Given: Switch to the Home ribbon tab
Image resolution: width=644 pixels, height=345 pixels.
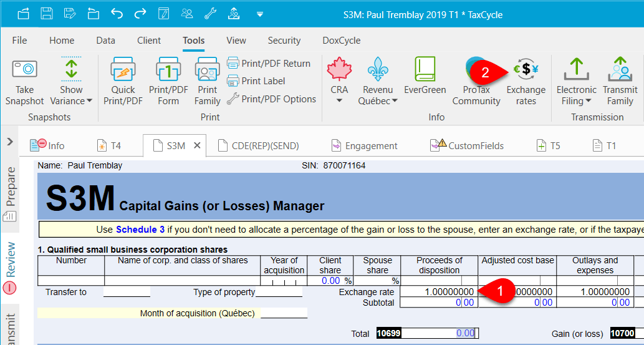Looking at the screenshot, I should tap(62, 41).
